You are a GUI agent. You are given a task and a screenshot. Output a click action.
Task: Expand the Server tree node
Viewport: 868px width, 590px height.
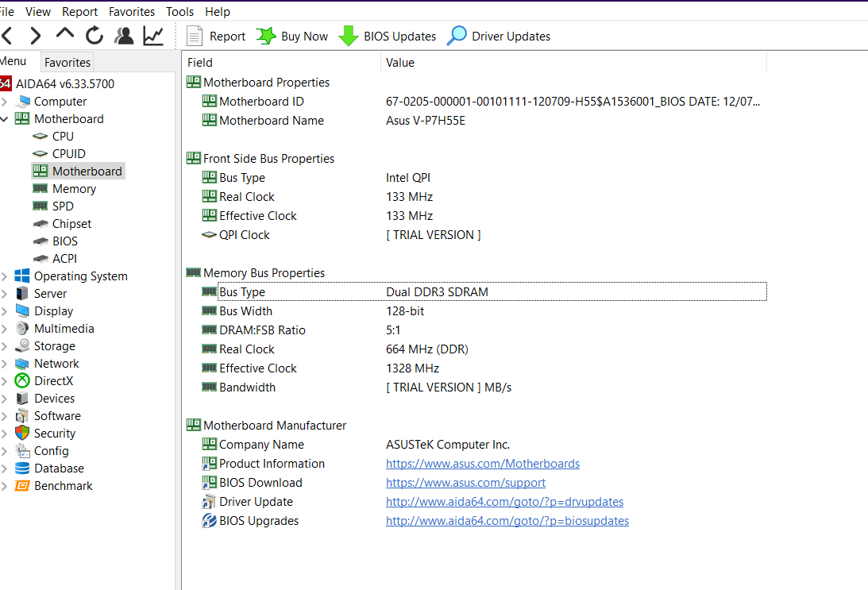pyautogui.click(x=5, y=294)
